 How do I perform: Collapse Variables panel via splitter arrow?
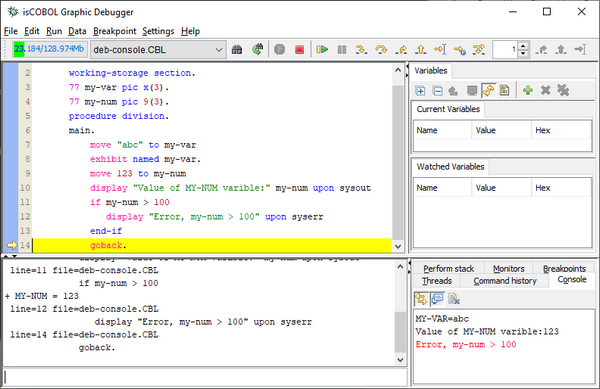click(x=407, y=75)
